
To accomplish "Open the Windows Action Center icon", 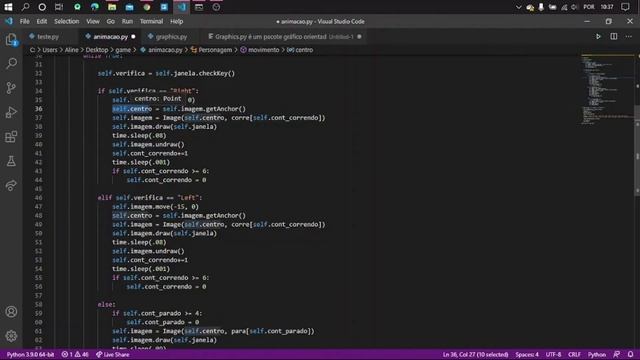I will (x=625, y=7).
